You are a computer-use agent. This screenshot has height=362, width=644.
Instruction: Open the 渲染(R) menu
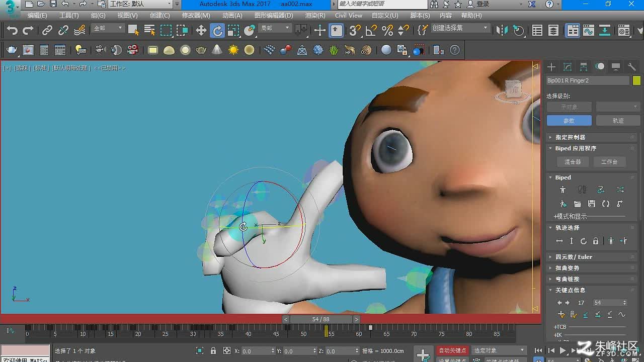coord(315,16)
